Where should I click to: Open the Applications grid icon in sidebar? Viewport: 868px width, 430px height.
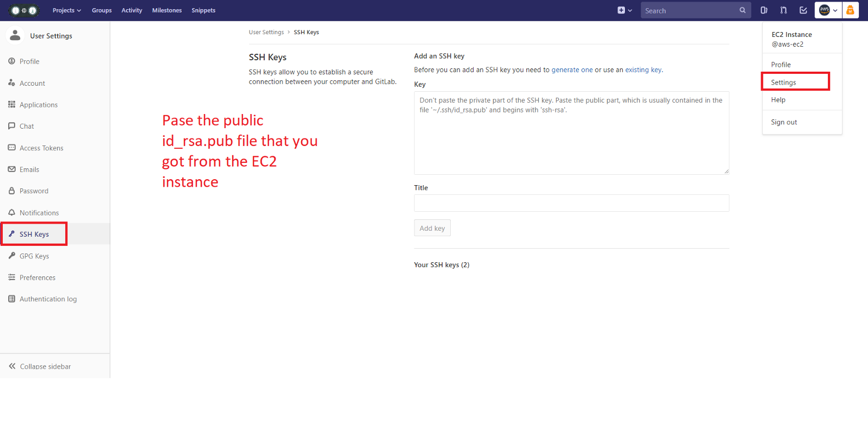pos(12,104)
